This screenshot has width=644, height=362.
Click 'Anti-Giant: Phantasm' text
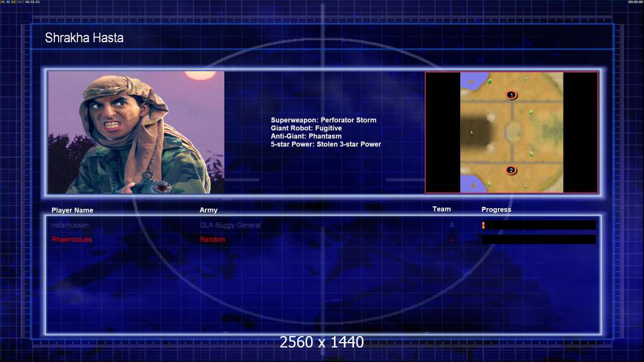pyautogui.click(x=306, y=136)
